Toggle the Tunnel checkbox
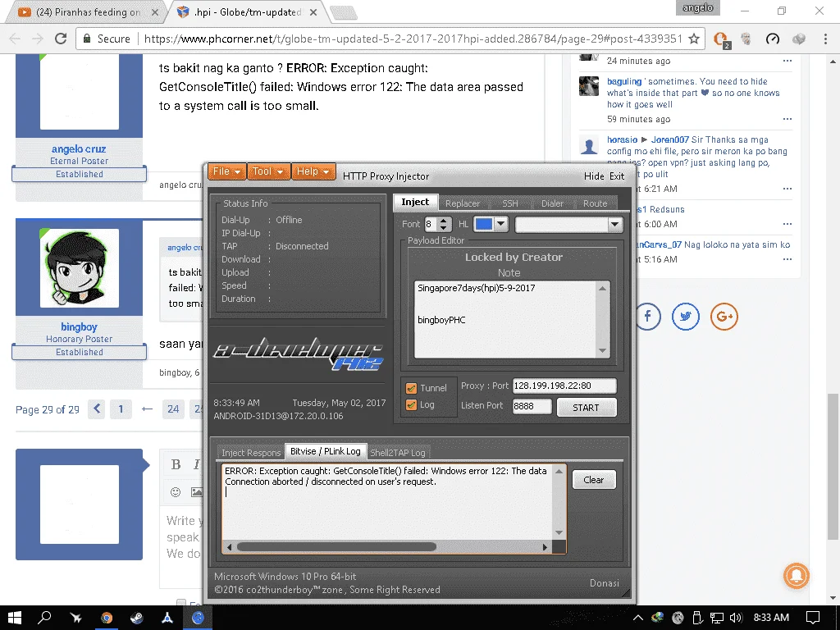 [x=412, y=388]
